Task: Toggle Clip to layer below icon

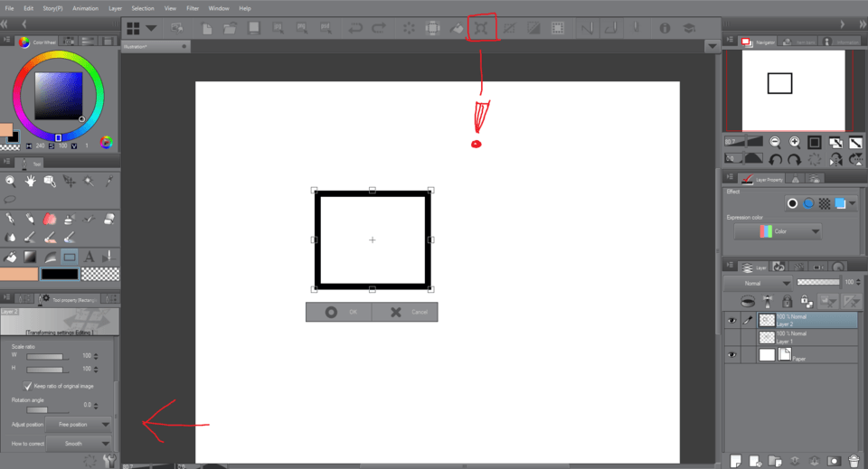Action: coord(748,302)
